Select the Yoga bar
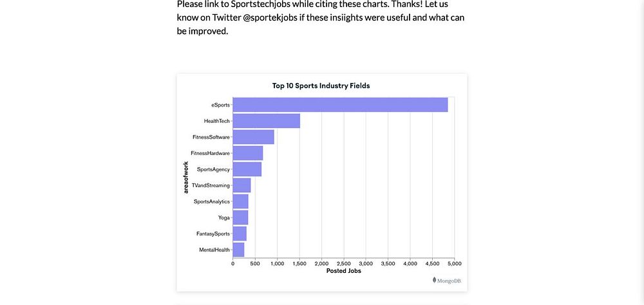Viewport: 644px width, 305px height. coord(240,217)
